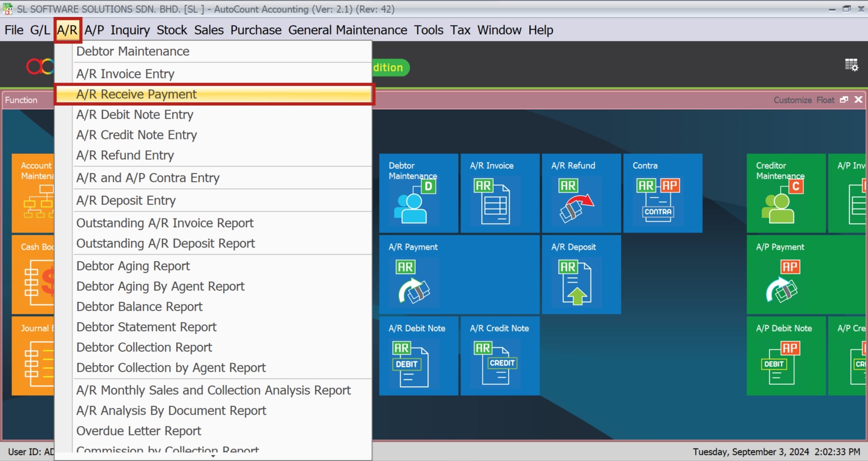Screen dimensions: 868x461
Task: Click the Float link in Function panel
Action: (825, 100)
